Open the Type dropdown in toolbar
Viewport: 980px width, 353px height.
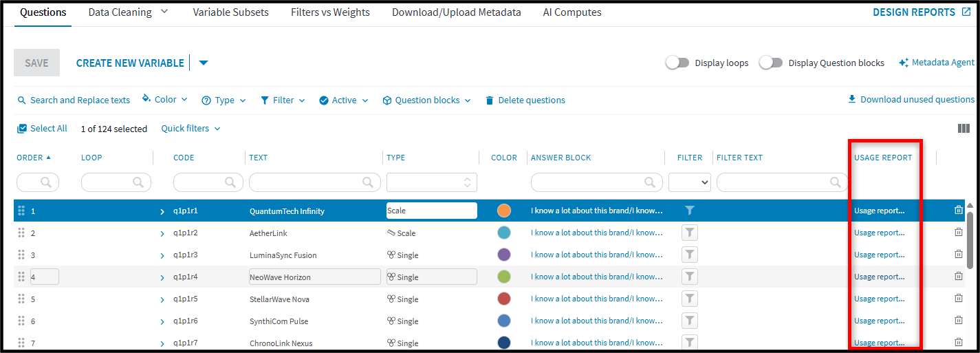[224, 100]
